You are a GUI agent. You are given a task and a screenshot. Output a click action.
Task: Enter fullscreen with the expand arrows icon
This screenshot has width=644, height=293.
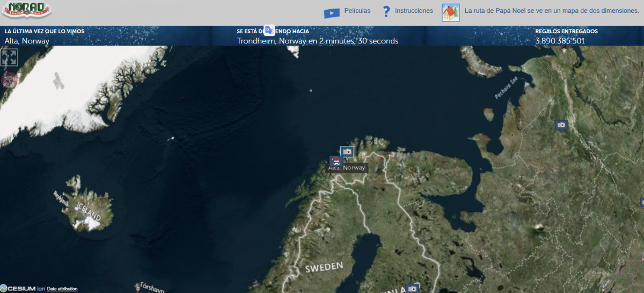coord(10,57)
